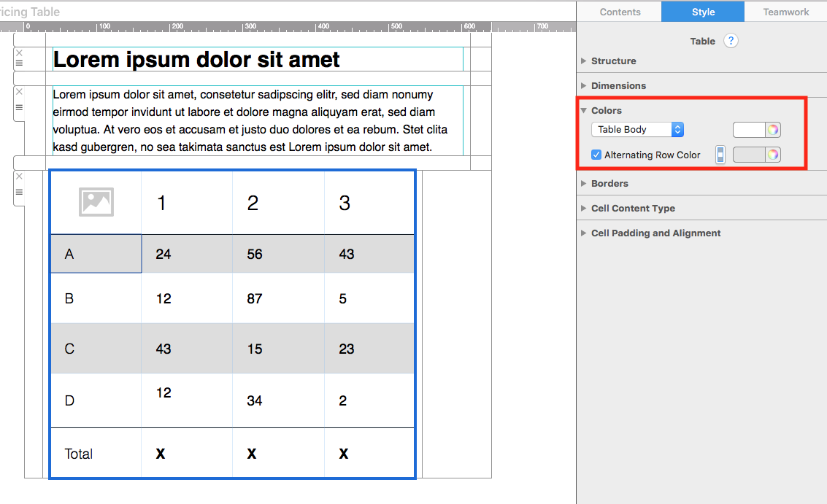
Task: Switch to the Contents tab
Action: click(620, 12)
